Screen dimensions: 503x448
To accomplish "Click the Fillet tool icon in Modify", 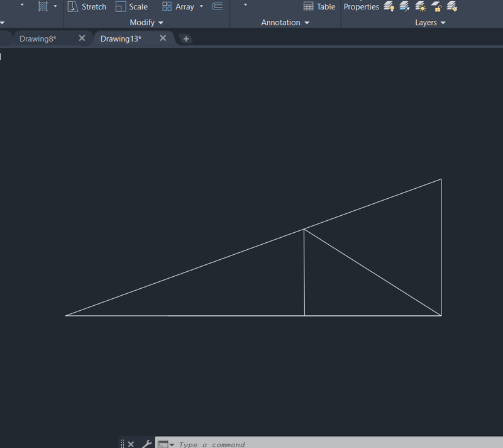I will [217, 6].
